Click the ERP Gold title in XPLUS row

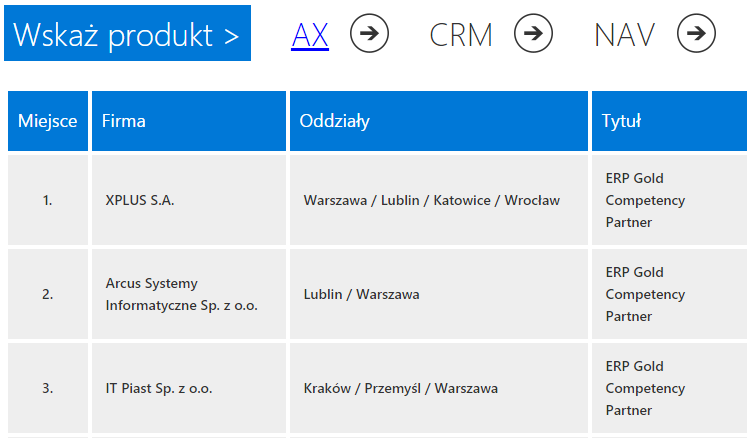tap(669, 200)
